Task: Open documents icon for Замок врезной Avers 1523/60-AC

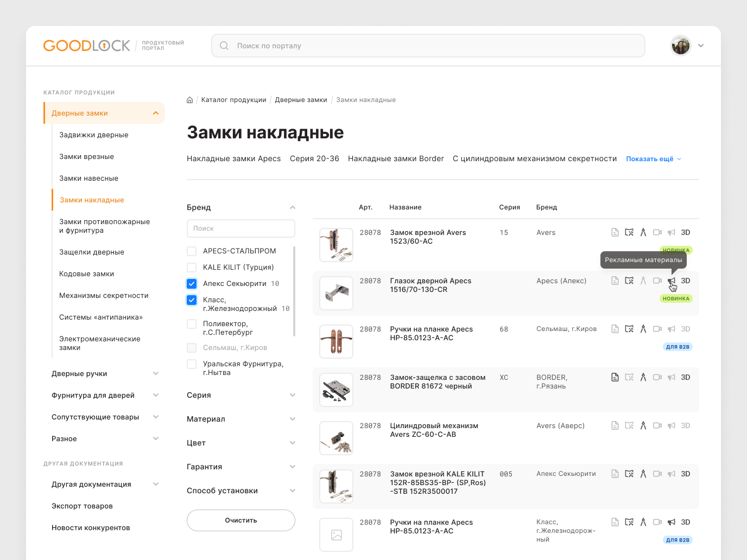Action: click(x=615, y=232)
